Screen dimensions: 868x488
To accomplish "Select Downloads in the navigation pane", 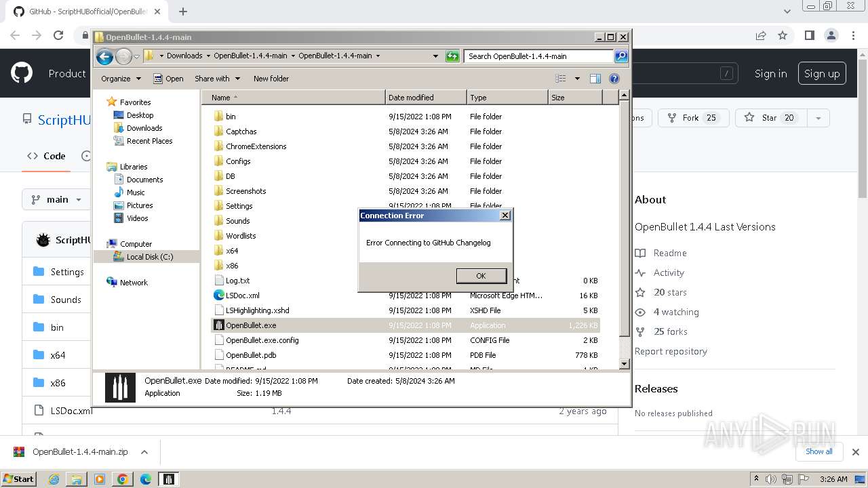I will click(144, 128).
